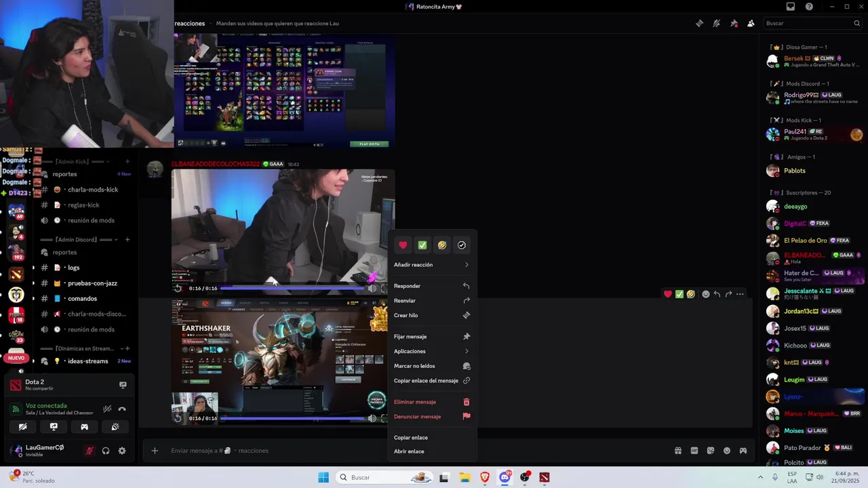Expand the Aplicaciones submenu
This screenshot has width=868, height=488.
[432, 351]
